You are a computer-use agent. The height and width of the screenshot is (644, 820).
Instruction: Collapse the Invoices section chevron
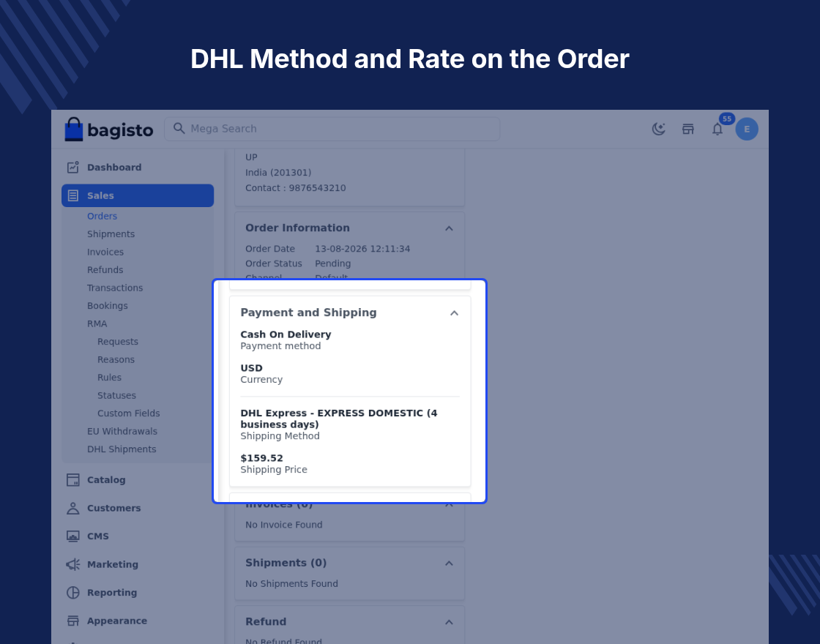449,505
